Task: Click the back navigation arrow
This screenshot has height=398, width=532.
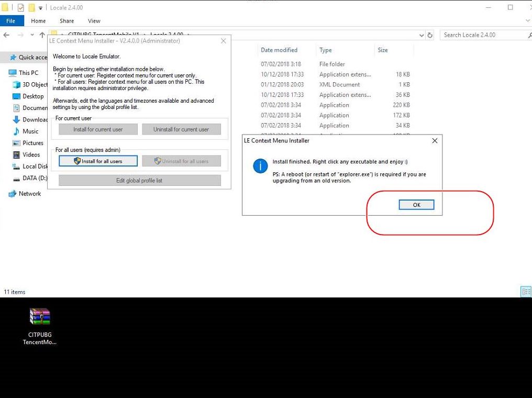Action: pos(6,35)
